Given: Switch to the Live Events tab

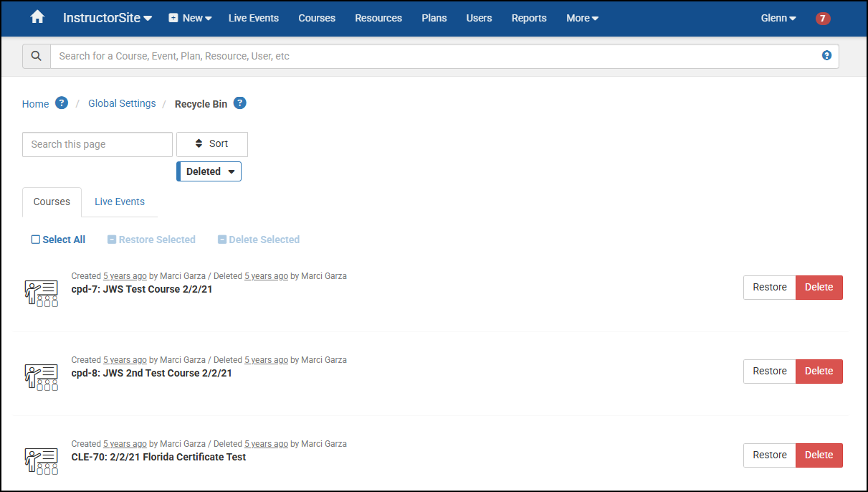Looking at the screenshot, I should click(120, 202).
